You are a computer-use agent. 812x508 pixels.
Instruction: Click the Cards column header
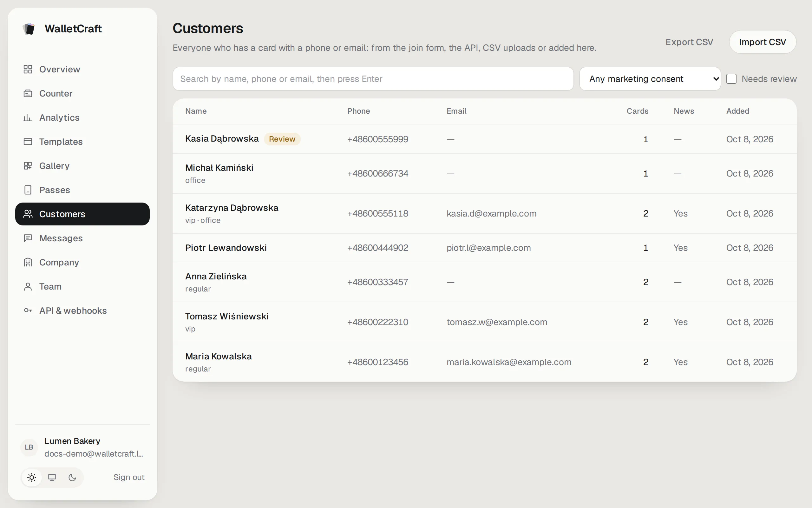point(638,111)
